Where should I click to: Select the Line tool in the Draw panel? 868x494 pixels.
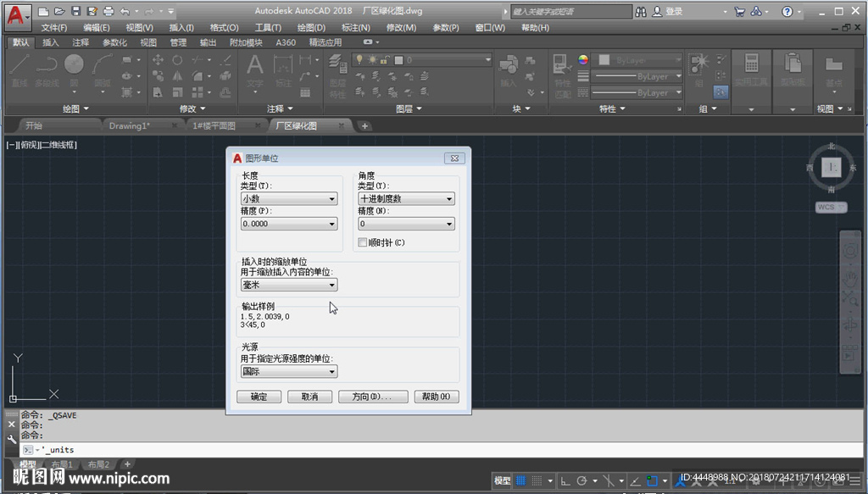point(19,69)
